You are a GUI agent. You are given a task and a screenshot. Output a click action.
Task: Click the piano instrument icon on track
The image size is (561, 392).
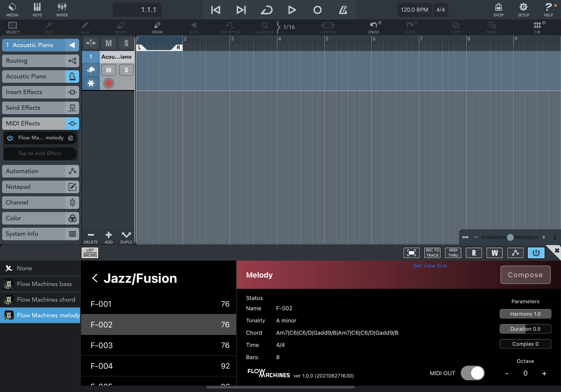tap(91, 70)
